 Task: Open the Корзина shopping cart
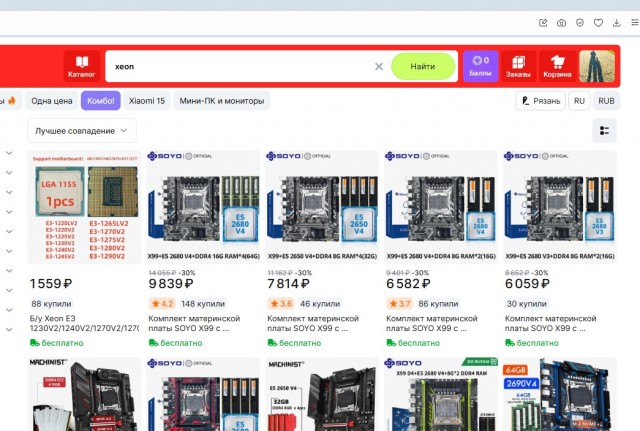pyautogui.click(x=557, y=66)
